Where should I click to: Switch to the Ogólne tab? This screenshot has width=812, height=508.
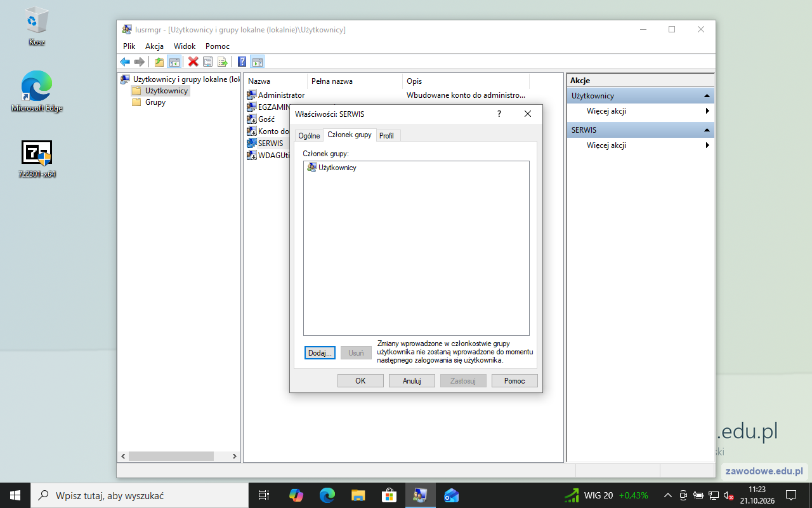point(309,136)
